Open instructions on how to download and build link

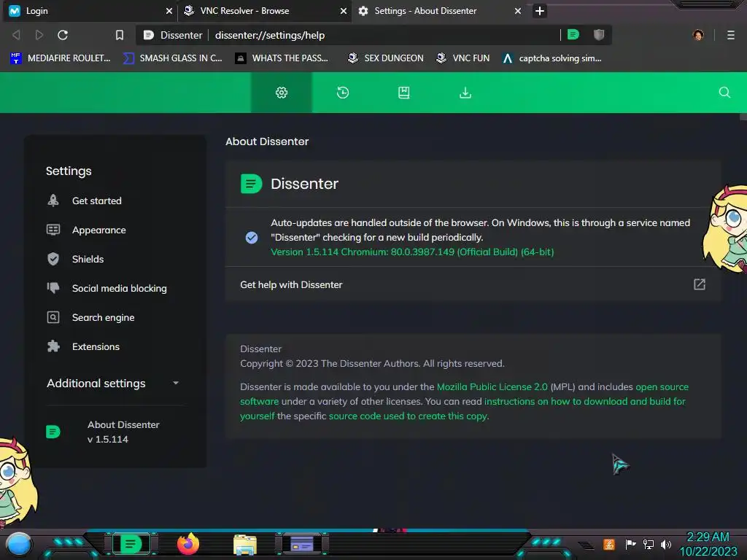585,402
